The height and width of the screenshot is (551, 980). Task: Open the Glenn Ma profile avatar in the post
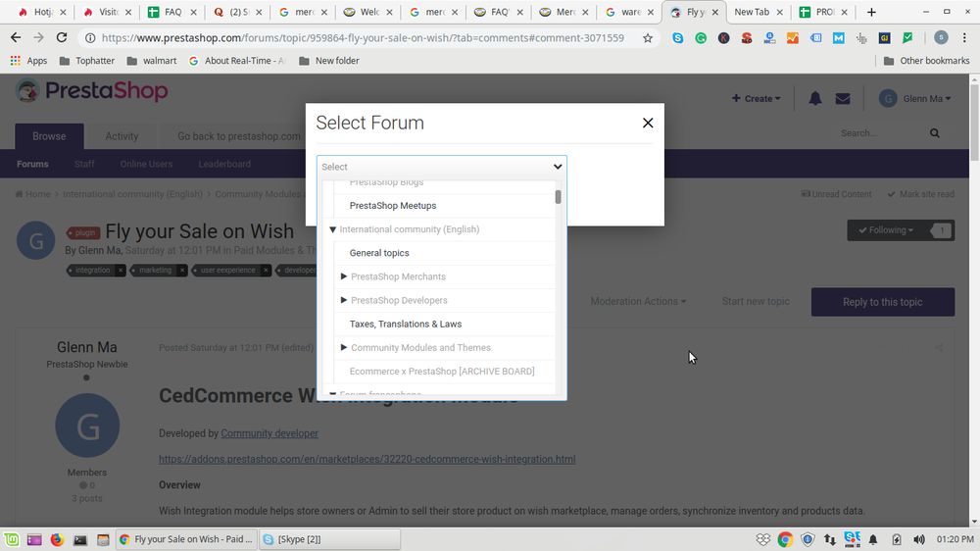(87, 426)
